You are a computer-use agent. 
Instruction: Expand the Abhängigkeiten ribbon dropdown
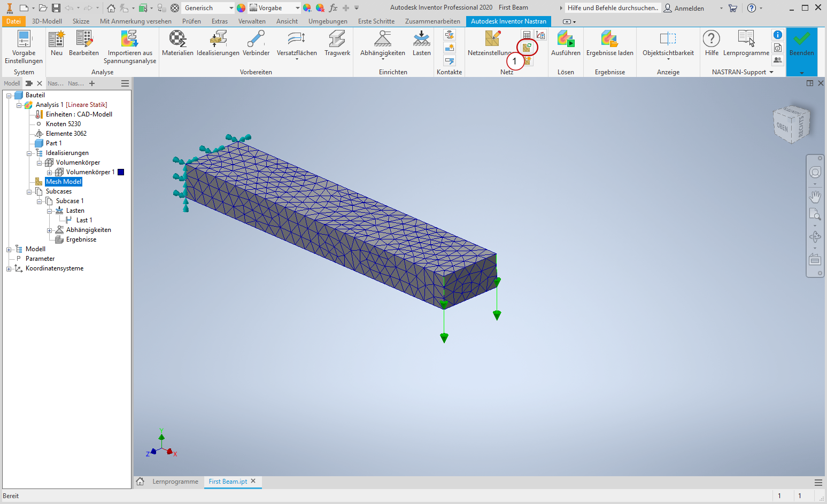[x=383, y=59]
